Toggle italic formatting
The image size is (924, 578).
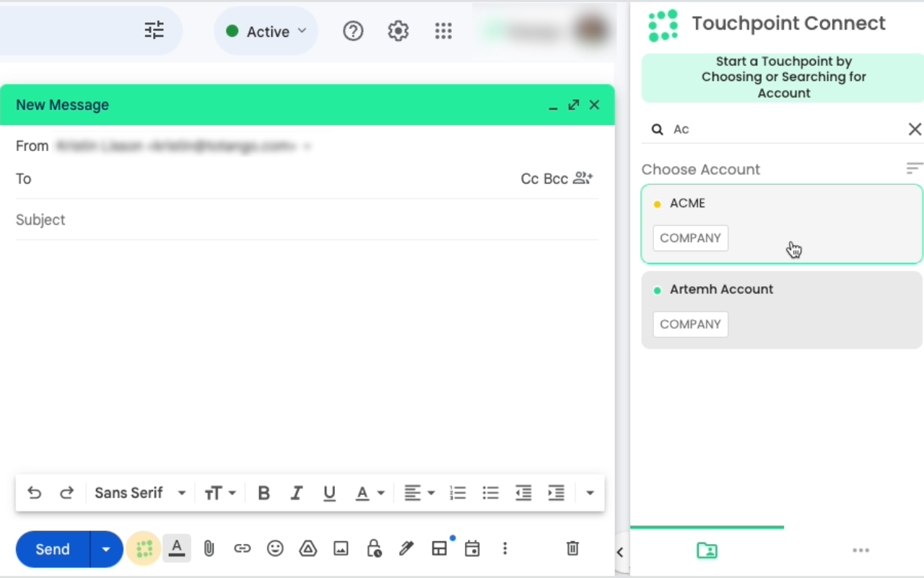pos(297,493)
